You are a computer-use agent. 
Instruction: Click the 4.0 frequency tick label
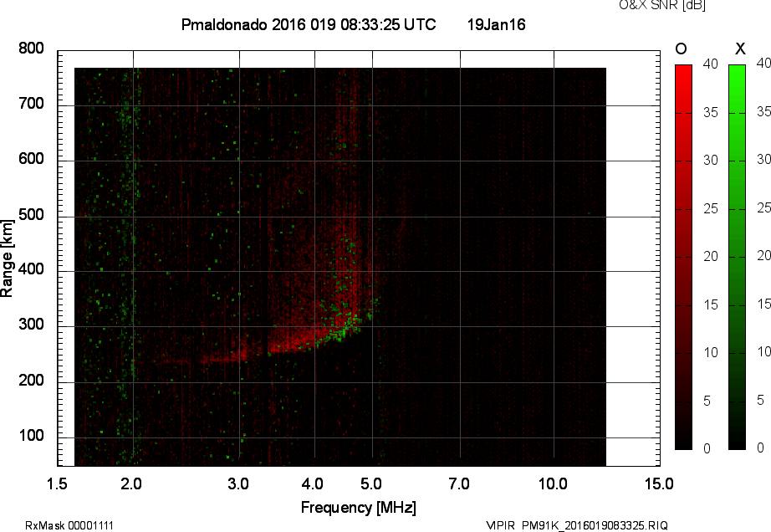pyautogui.click(x=313, y=484)
